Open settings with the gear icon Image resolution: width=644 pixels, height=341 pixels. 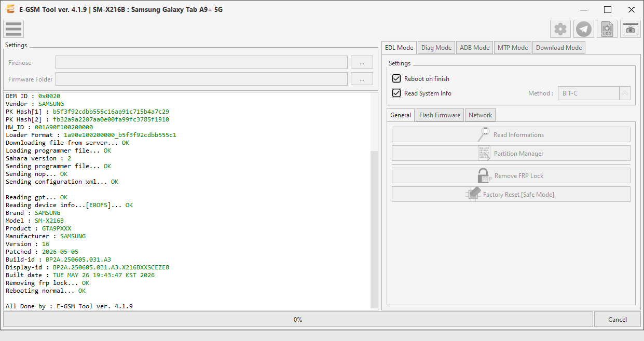[x=560, y=29]
